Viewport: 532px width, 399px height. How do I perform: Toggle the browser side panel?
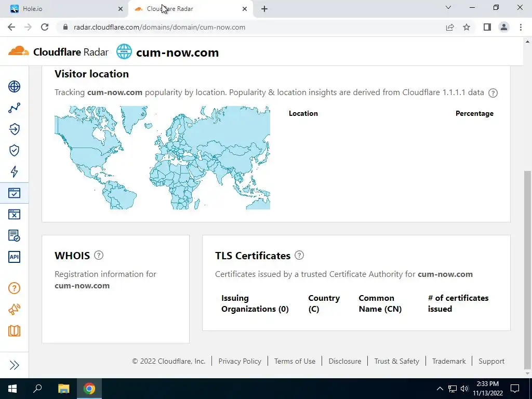click(x=487, y=27)
